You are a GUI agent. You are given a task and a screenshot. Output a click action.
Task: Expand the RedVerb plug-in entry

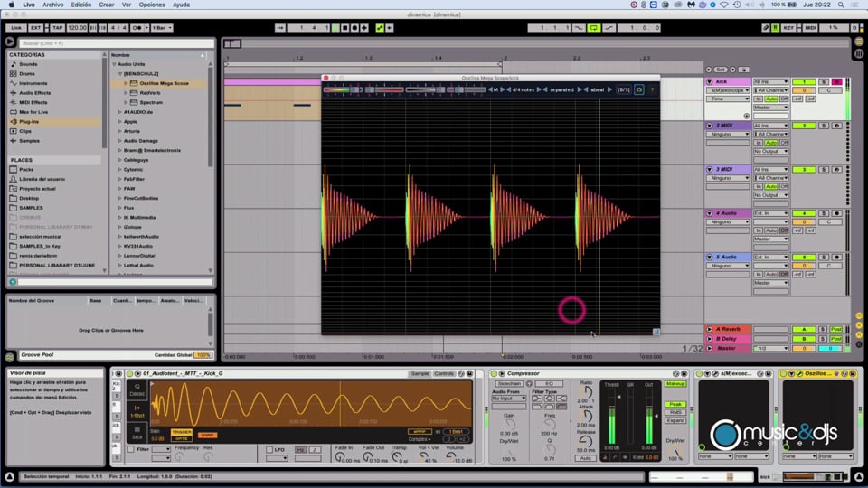[x=126, y=93]
